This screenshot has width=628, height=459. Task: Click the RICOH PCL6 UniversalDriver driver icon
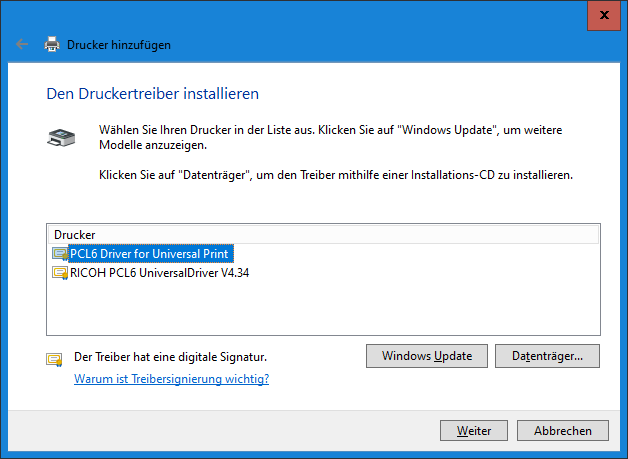click(x=60, y=272)
